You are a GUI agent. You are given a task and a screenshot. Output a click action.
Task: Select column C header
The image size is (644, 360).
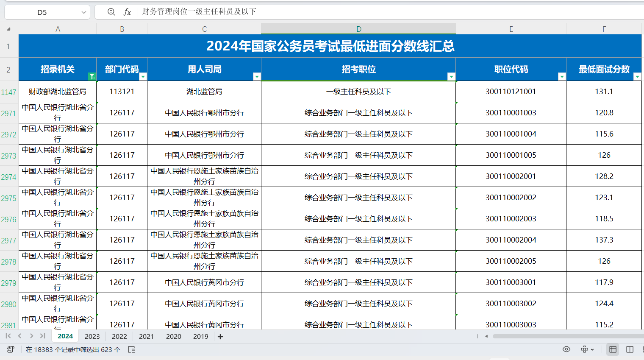coord(204,29)
